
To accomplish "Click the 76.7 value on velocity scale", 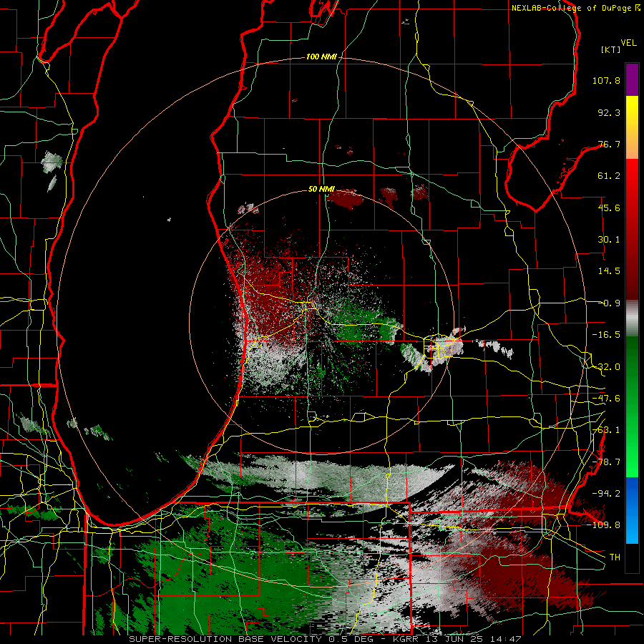I will [x=609, y=144].
